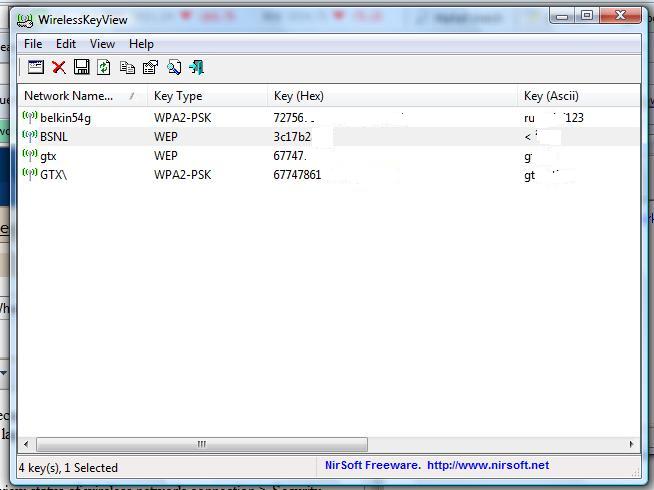Open the View menu
654x490 pixels.
(102, 44)
